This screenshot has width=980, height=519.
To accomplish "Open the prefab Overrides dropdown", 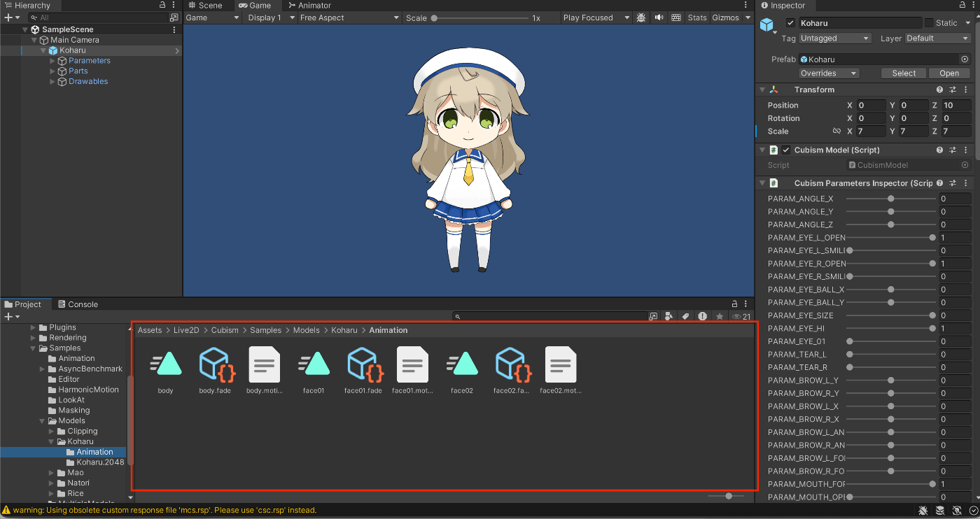I will point(829,73).
